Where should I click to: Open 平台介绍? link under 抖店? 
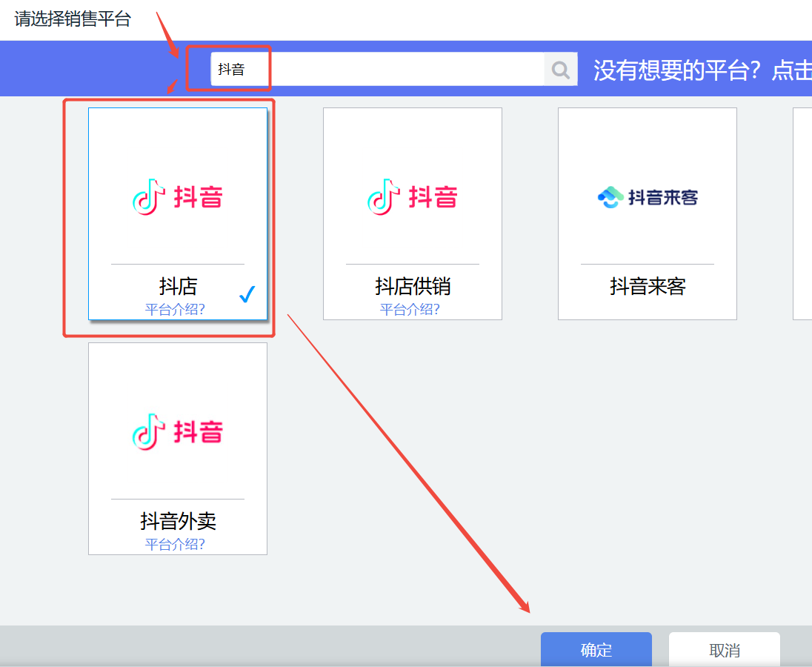[175, 310]
